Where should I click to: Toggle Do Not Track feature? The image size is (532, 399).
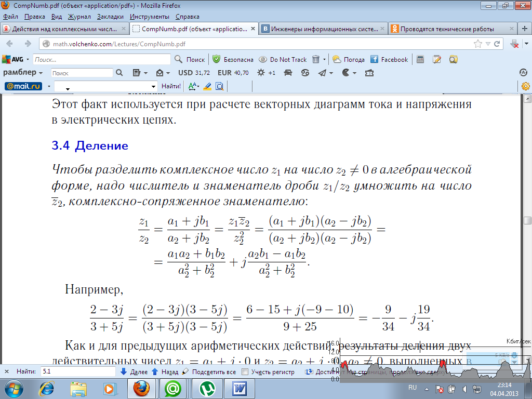[283, 59]
